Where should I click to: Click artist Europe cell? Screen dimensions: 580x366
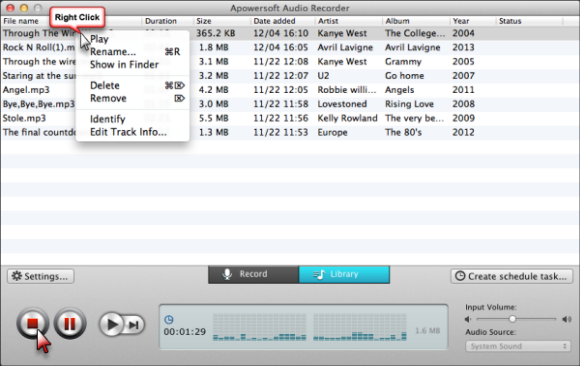click(x=333, y=132)
